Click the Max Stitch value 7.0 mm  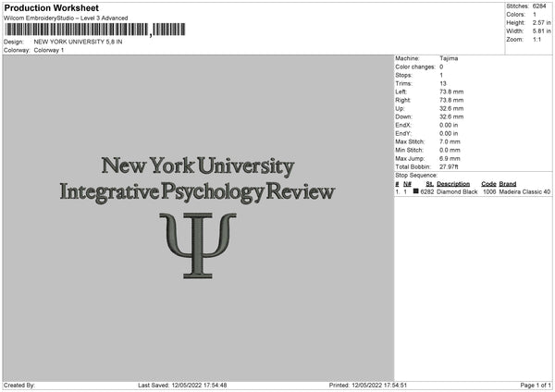click(450, 141)
